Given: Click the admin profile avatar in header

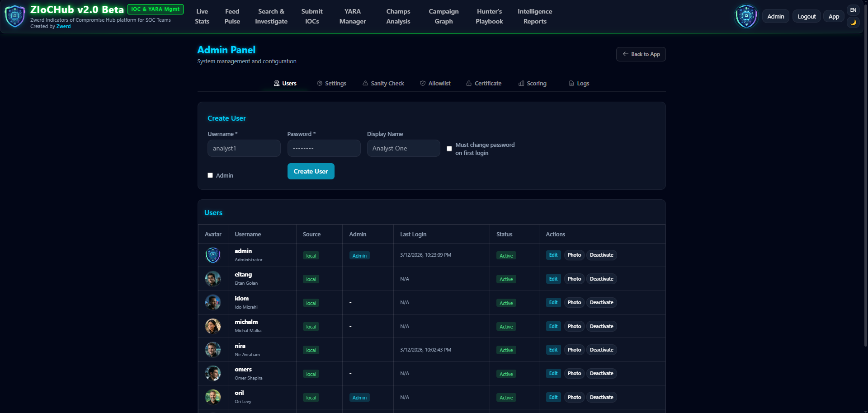Looking at the screenshot, I should pyautogui.click(x=746, y=16).
